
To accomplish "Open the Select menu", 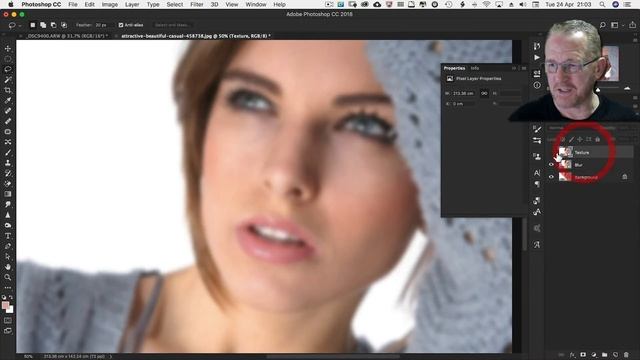I will [175, 4].
